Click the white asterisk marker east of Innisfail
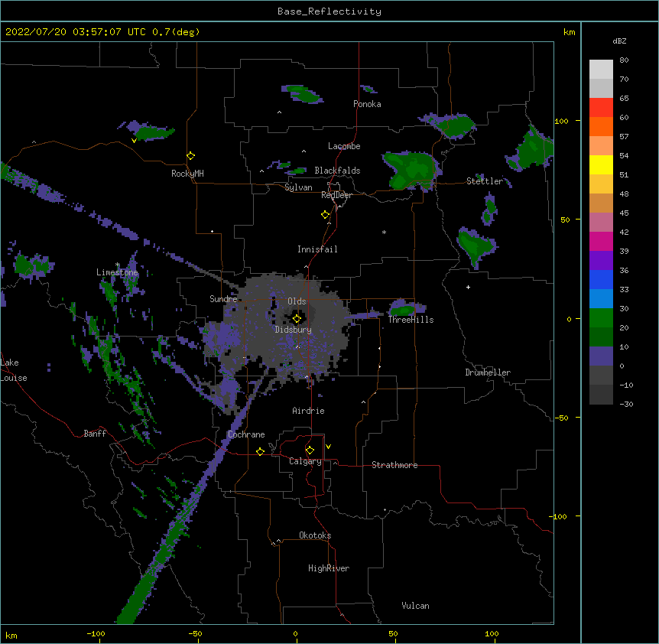The width and height of the screenshot is (659, 644). tap(384, 233)
